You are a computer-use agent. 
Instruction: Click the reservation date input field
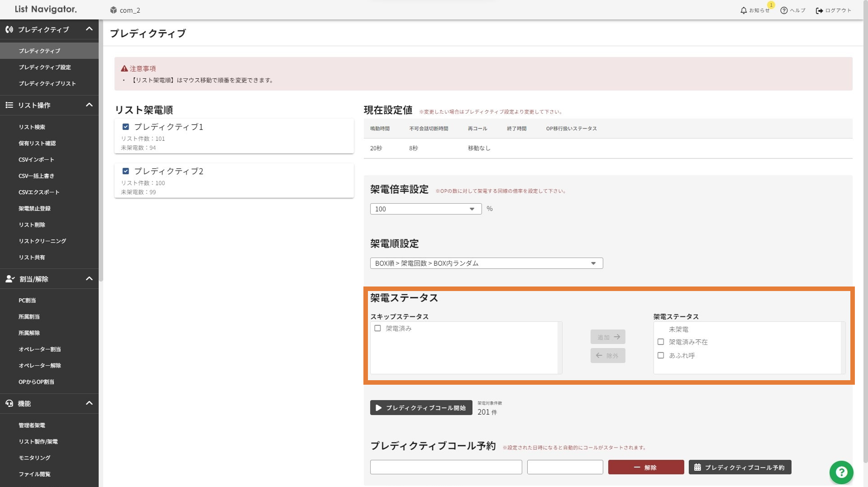pos(446,467)
